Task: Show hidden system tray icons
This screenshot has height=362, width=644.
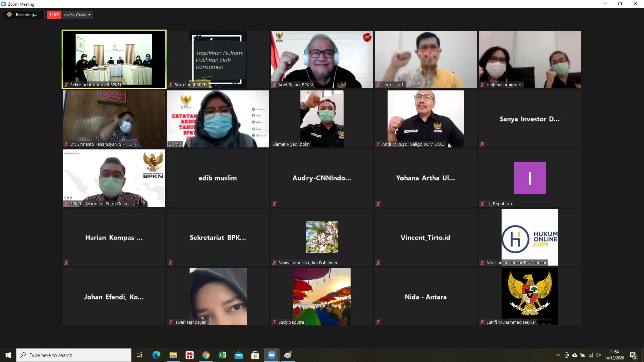Action: 558,355
